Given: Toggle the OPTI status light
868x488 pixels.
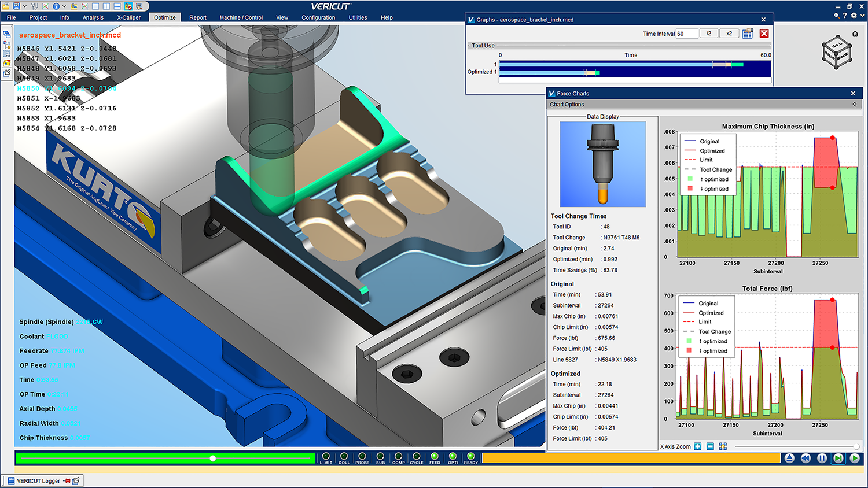Looking at the screenshot, I should [453, 457].
